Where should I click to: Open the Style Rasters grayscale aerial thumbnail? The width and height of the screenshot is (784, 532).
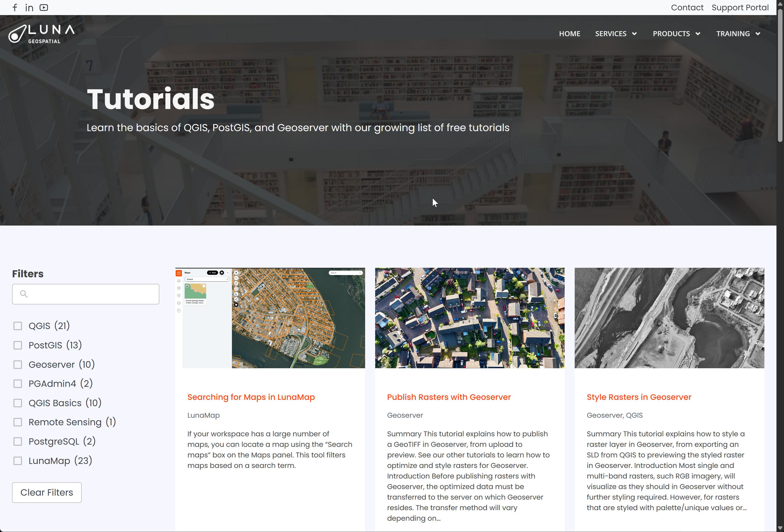[x=669, y=318]
